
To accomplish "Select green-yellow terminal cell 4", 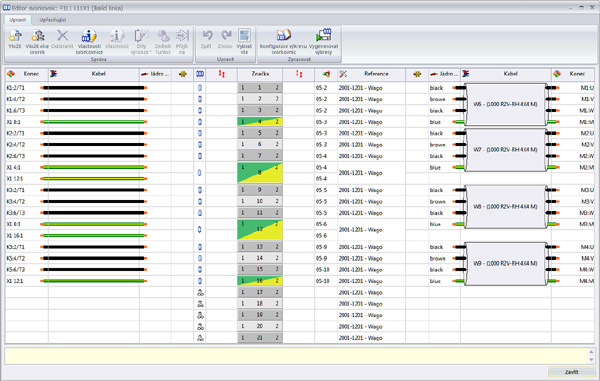I will (x=260, y=122).
